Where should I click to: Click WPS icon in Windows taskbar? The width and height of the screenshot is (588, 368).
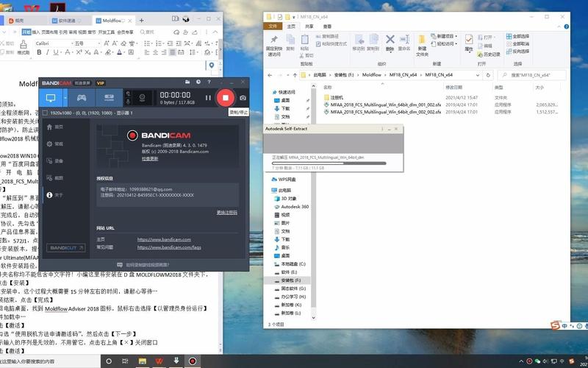click(159, 361)
